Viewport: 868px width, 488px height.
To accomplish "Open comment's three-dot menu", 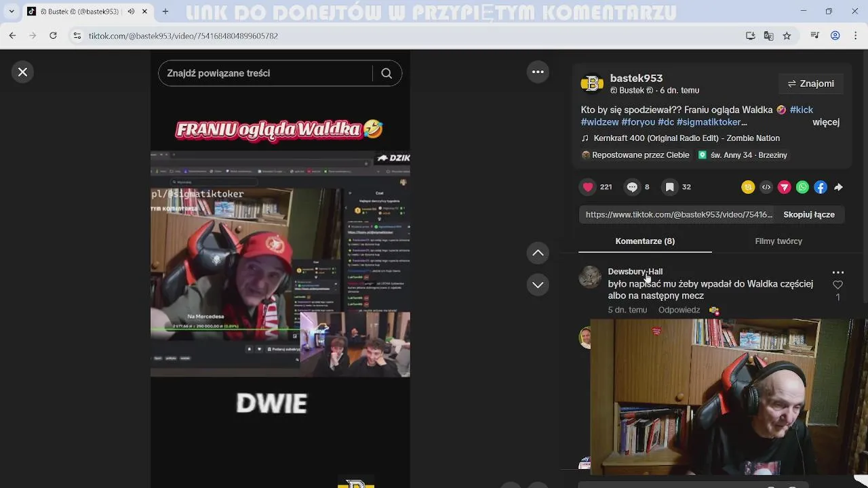I will tap(838, 272).
